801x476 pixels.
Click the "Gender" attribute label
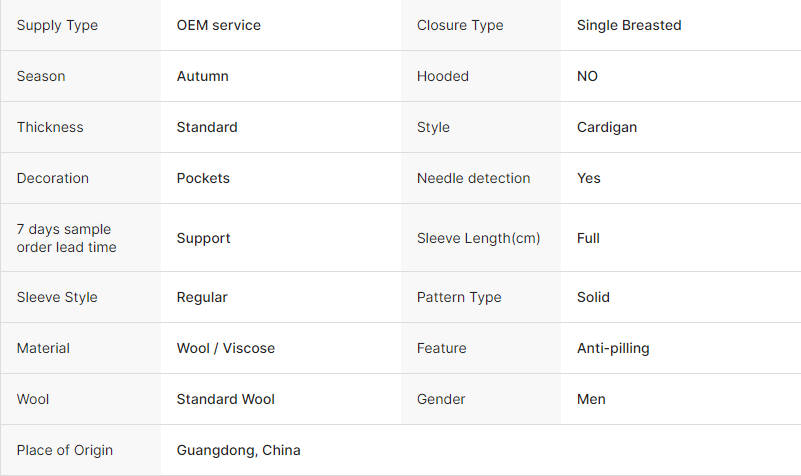441,399
